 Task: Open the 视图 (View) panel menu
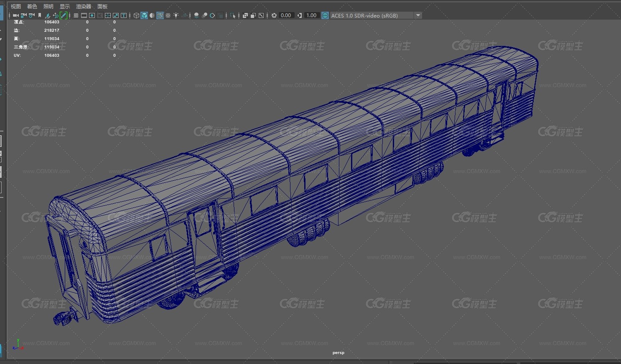tap(15, 6)
